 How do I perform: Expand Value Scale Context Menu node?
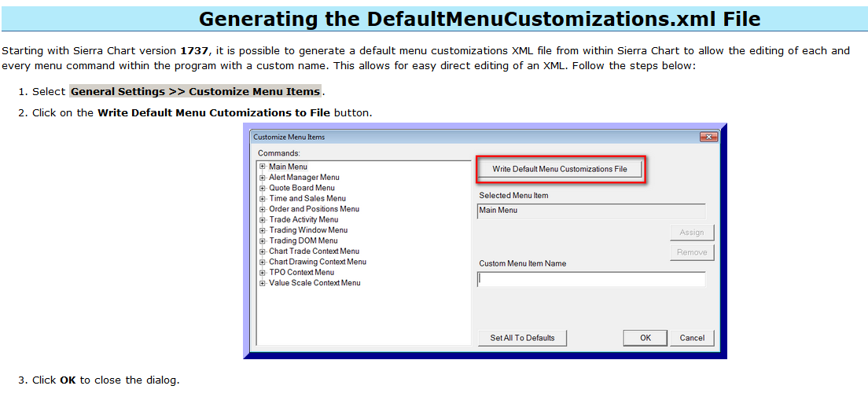click(263, 283)
